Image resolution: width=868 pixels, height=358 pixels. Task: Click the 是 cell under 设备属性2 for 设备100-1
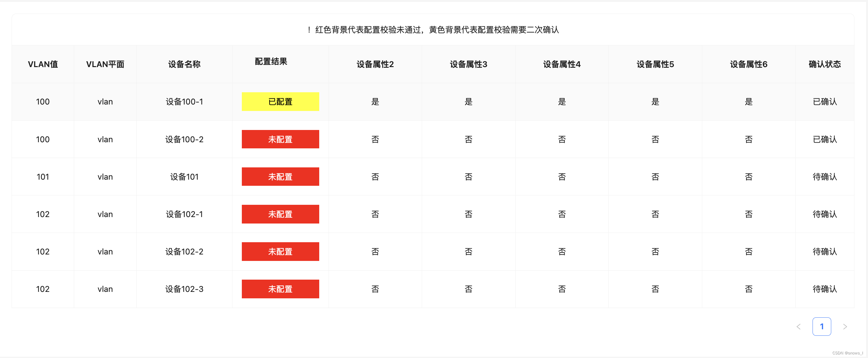pyautogui.click(x=375, y=102)
